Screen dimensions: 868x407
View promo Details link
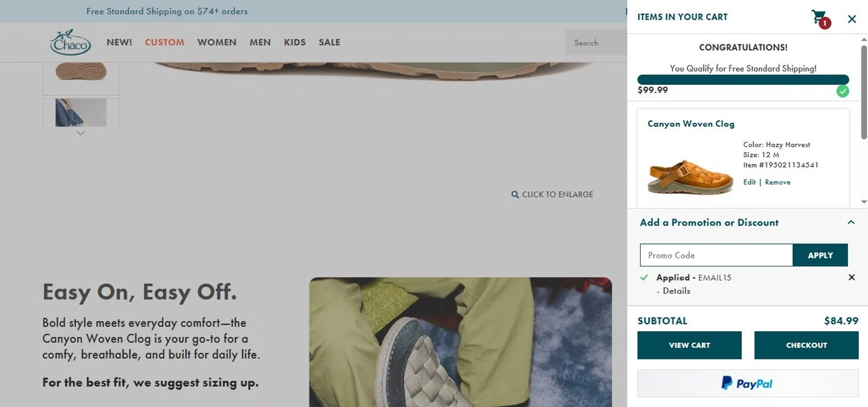pos(676,291)
